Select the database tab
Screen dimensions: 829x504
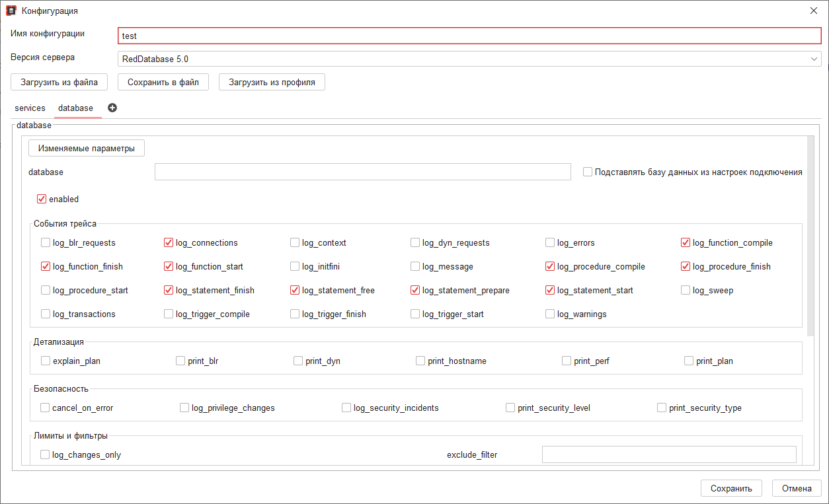[75, 107]
